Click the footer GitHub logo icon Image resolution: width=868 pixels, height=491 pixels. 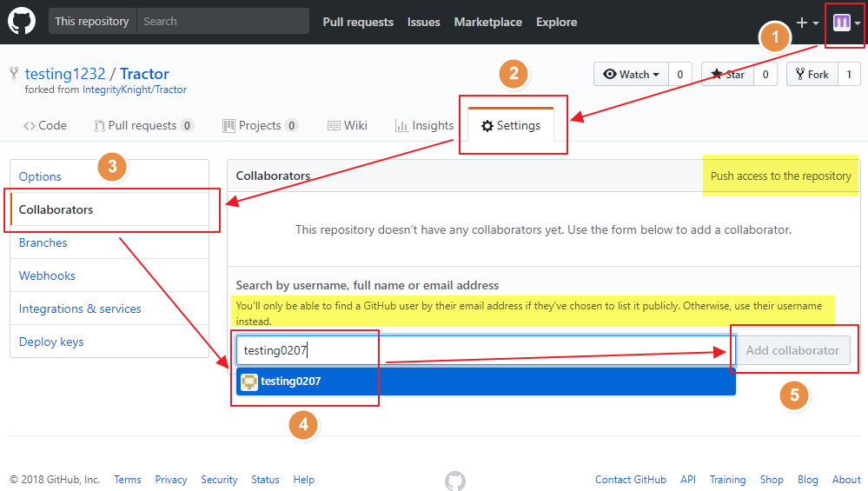(x=455, y=481)
